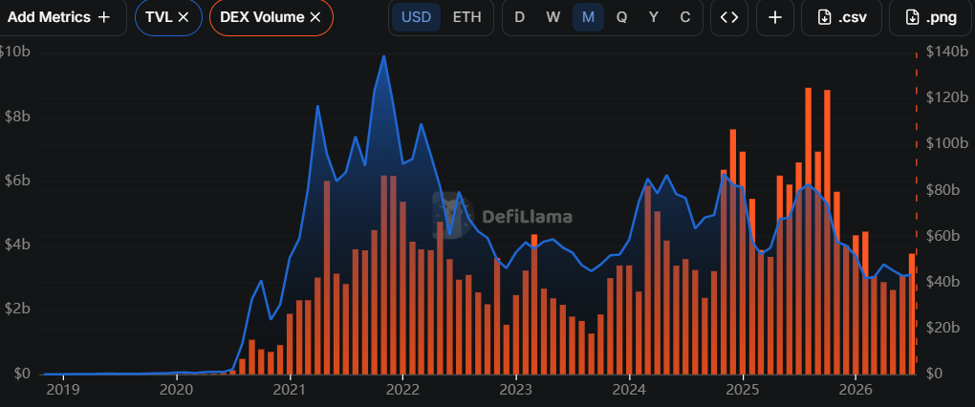Remove the DEX Volume metric chip

coord(315,17)
